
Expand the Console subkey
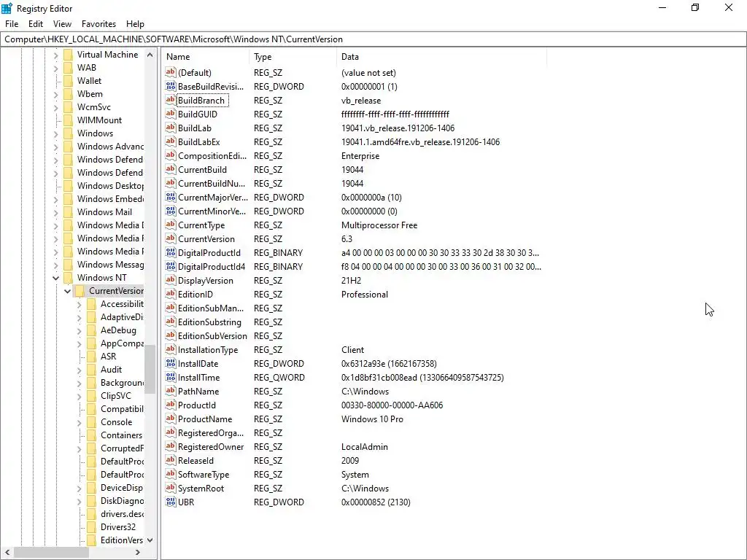(x=79, y=422)
